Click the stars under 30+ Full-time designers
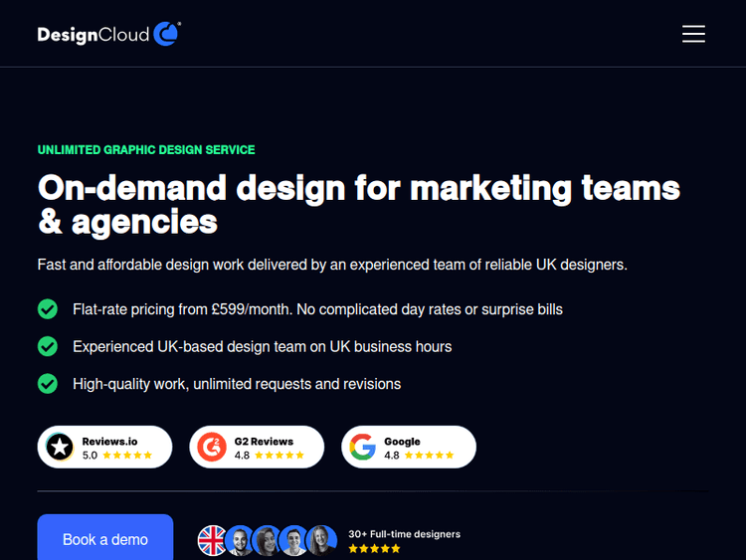Image resolution: width=746 pixels, height=560 pixels. (x=374, y=549)
